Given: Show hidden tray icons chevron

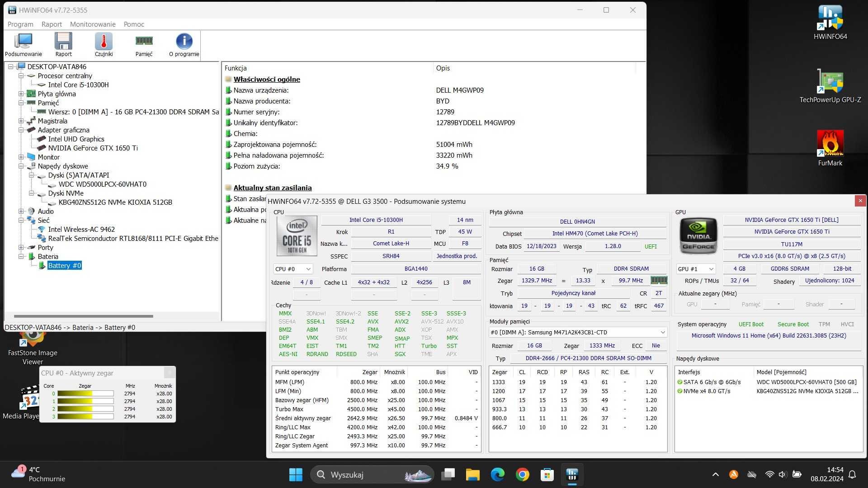Looking at the screenshot, I should coord(715,474).
